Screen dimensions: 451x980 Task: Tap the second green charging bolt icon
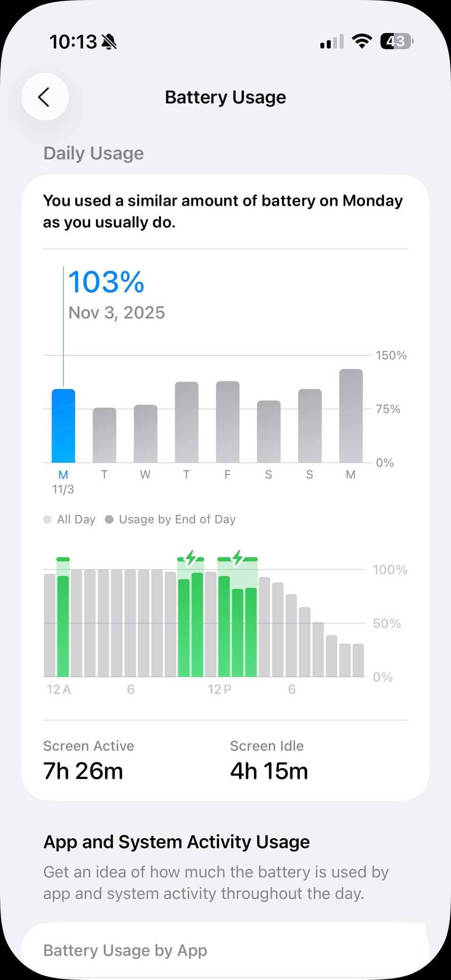tap(238, 558)
